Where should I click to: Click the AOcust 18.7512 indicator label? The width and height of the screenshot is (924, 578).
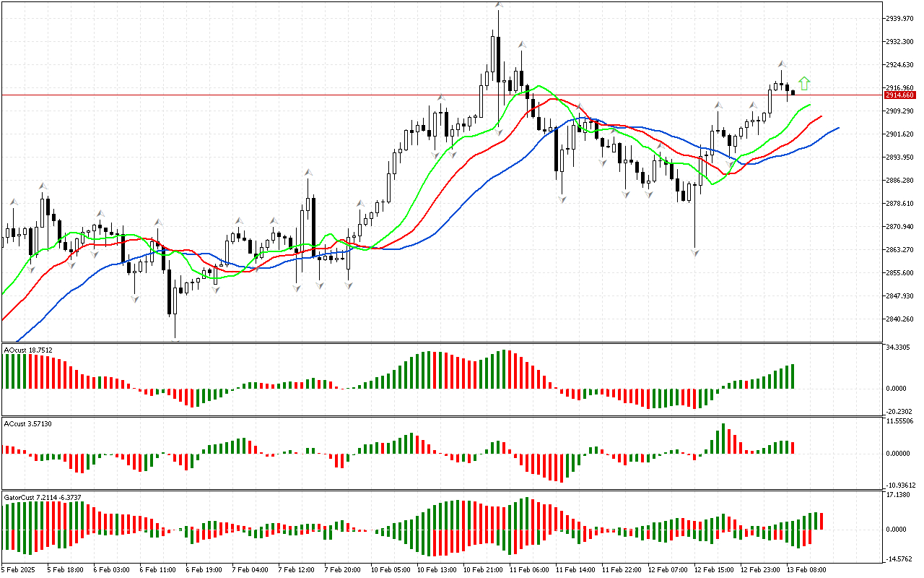[x=28, y=350]
